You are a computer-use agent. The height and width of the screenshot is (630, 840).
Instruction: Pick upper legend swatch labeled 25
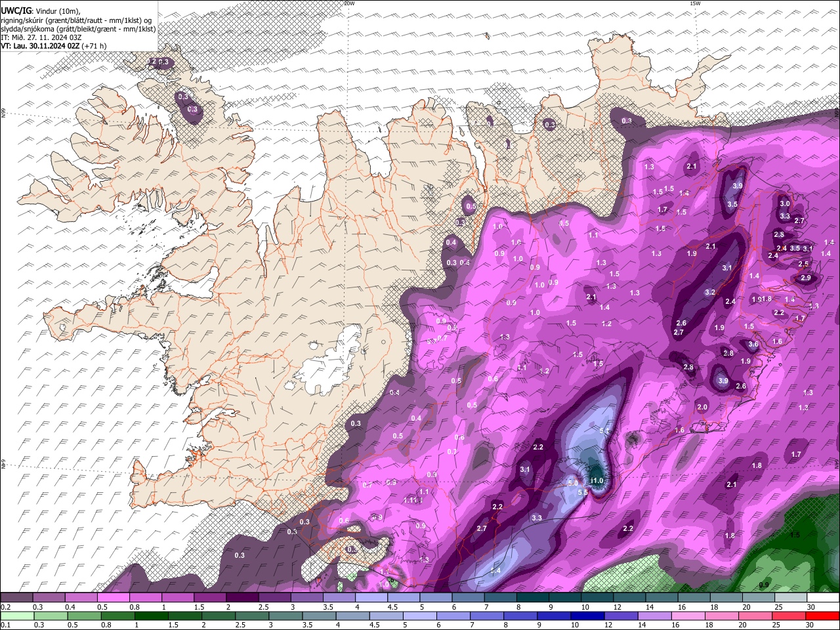[791, 597]
